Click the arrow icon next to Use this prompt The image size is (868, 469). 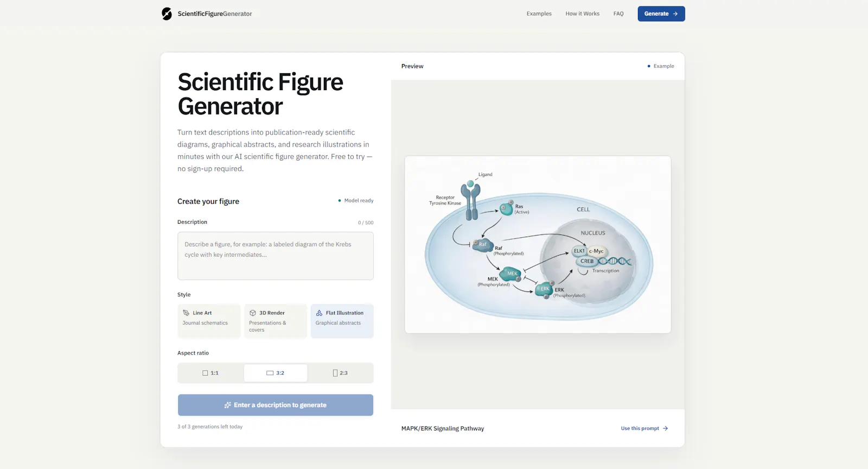665,428
